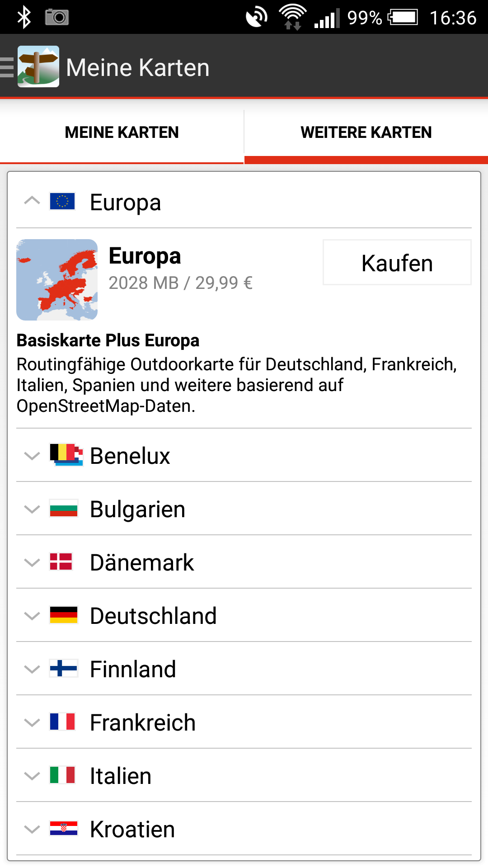Tap the Basiskarte Plus Europa description
The image size is (488, 868).
tap(237, 374)
